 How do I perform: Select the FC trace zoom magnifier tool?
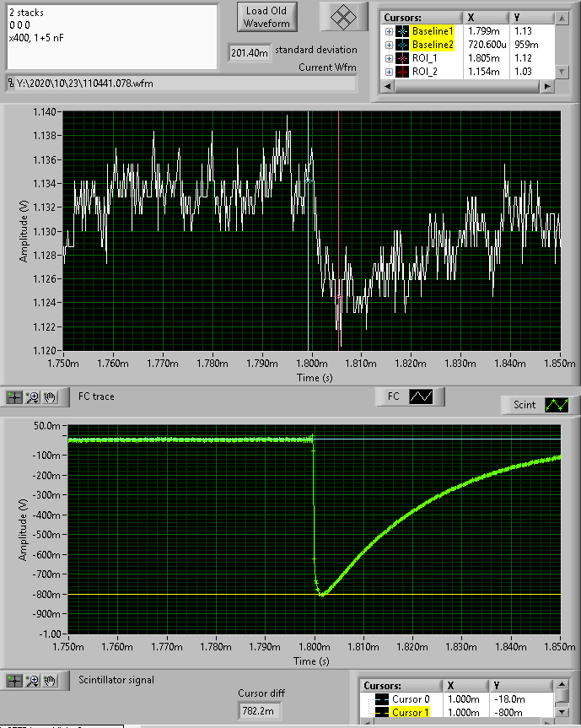pos(32,397)
